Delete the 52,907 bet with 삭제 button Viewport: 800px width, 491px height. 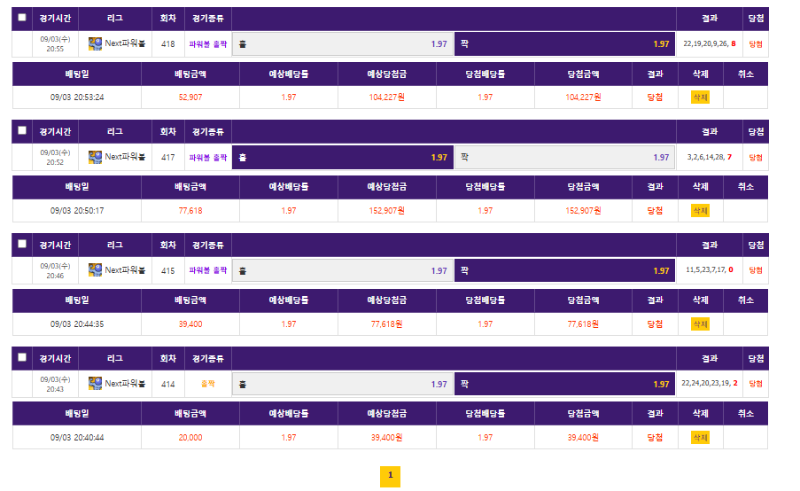(700, 97)
